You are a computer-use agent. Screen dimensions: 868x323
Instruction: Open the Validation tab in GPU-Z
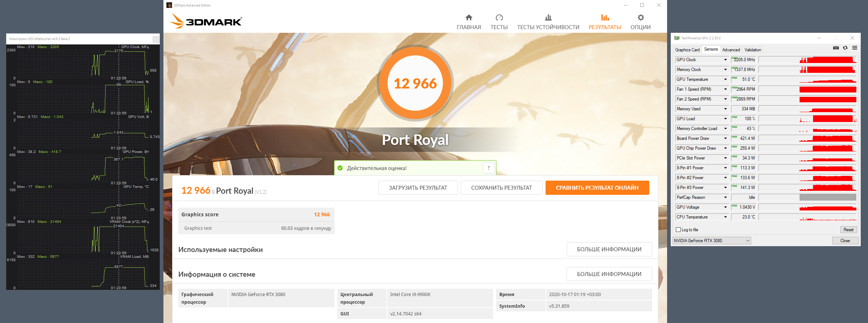753,50
